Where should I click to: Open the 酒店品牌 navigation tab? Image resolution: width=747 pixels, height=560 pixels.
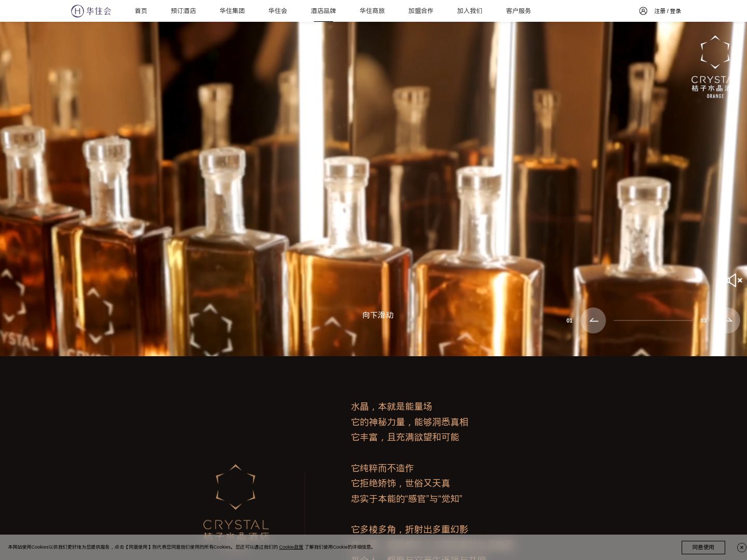323,11
